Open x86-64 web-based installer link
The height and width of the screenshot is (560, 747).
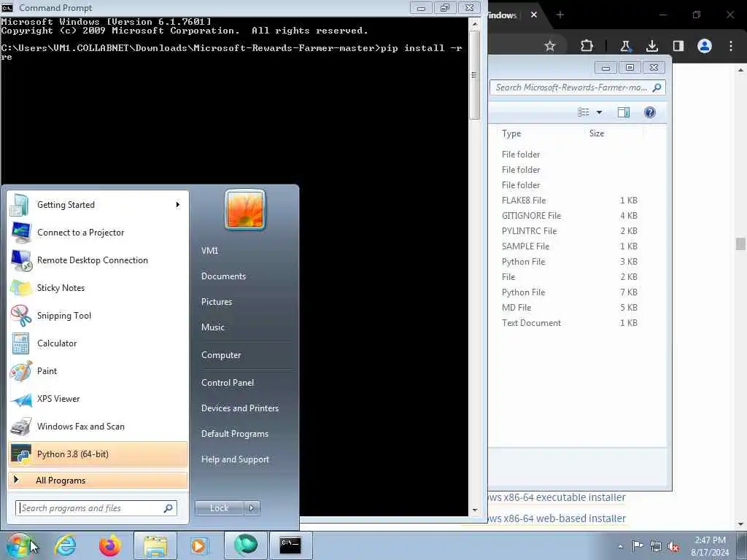click(557, 518)
